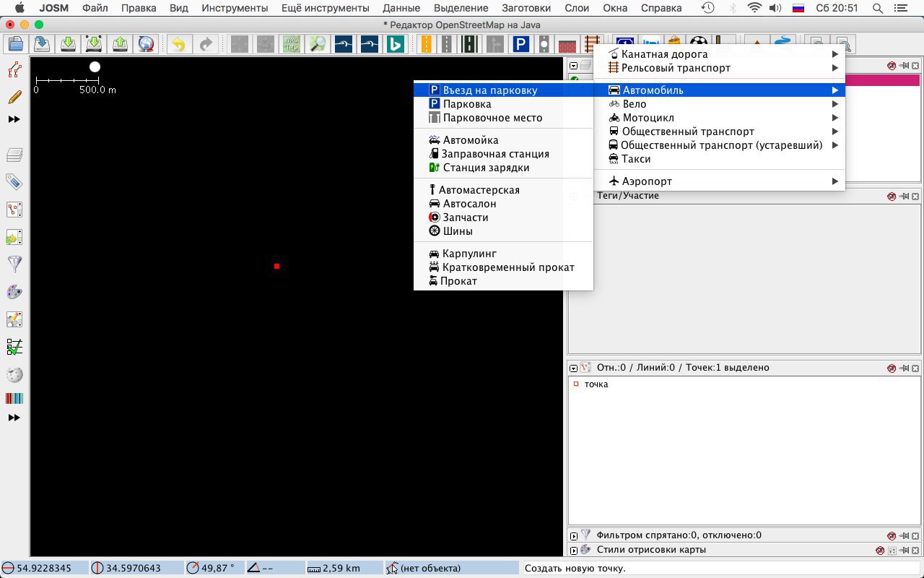This screenshot has height=578, width=924.
Task: Expand the map paint styles panel triangle
Action: tap(574, 551)
